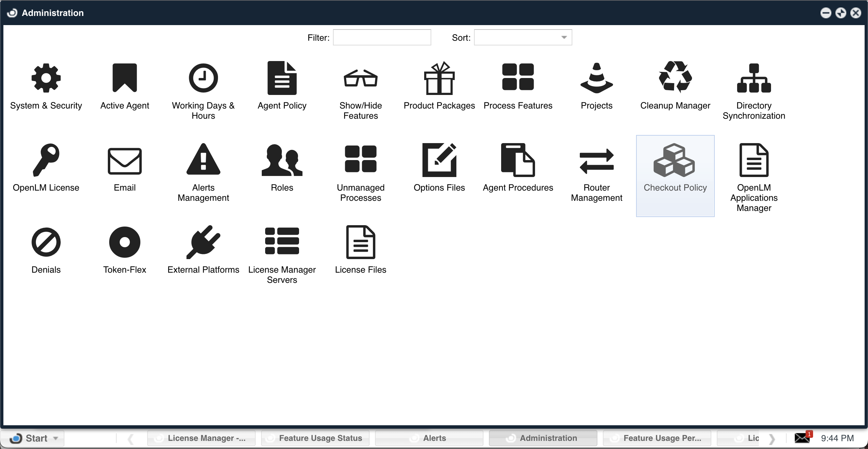Open Product Packages gift icon
The image size is (868, 449).
439,78
